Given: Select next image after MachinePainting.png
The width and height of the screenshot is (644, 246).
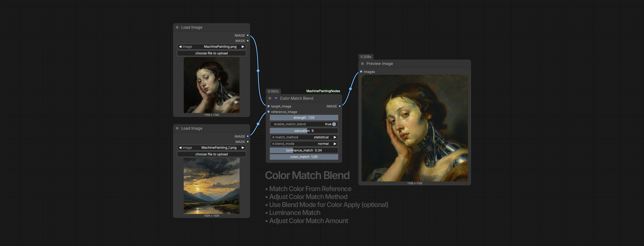Looking at the screenshot, I should click(243, 47).
